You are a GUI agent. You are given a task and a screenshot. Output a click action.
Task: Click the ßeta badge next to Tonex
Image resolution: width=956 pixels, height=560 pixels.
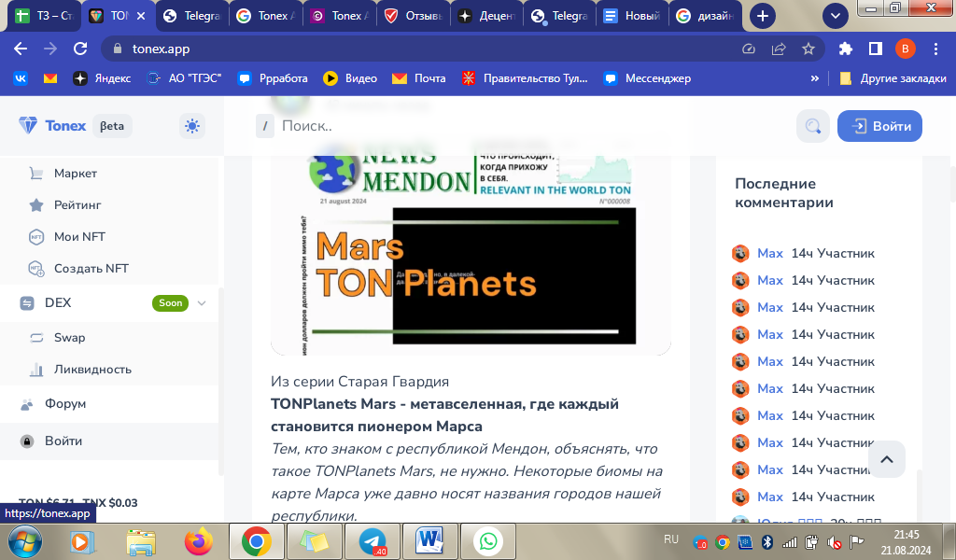[x=112, y=126]
